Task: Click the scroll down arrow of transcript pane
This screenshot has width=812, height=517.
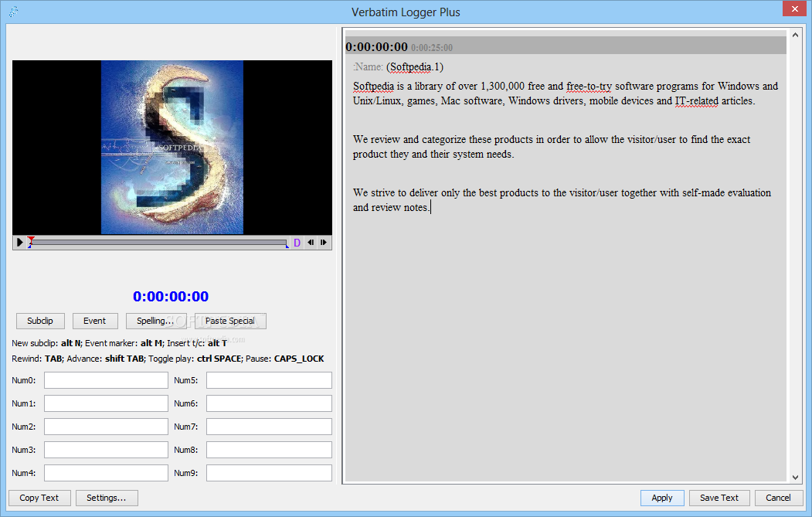Action: (x=796, y=477)
